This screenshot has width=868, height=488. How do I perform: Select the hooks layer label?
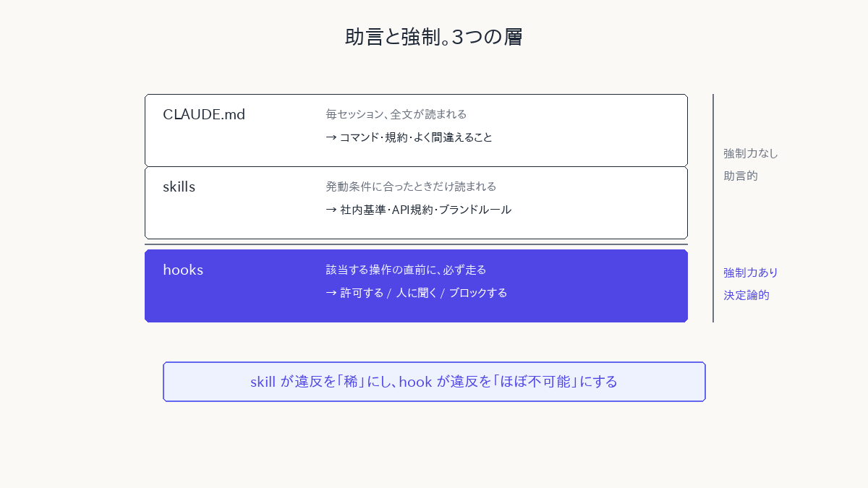coord(183,270)
